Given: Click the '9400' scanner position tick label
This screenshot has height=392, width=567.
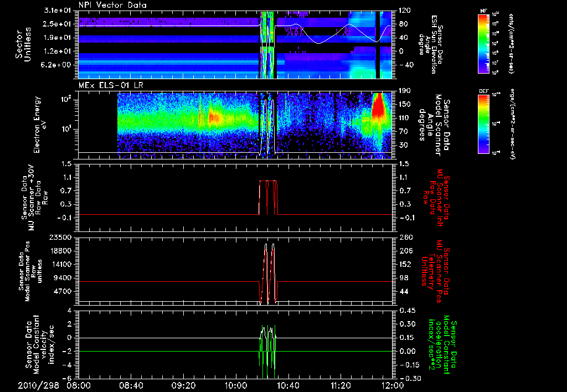Looking at the screenshot, I should [63, 278].
